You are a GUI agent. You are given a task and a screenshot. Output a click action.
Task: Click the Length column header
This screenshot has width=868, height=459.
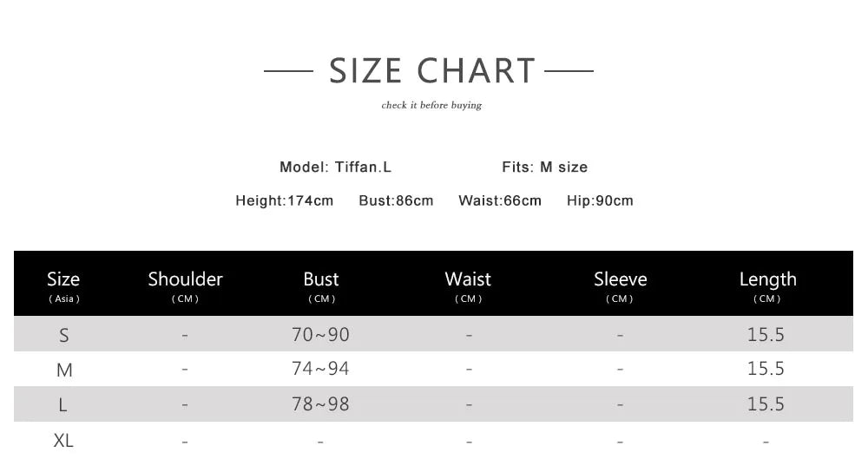(767, 284)
